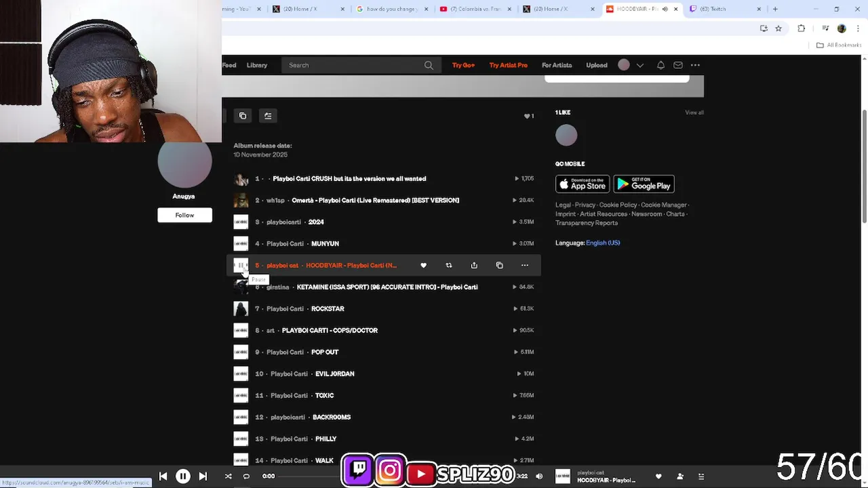The width and height of the screenshot is (868, 488).
Task: Share the HOODBYAIR track with the share icon in its row
Action: [474, 265]
